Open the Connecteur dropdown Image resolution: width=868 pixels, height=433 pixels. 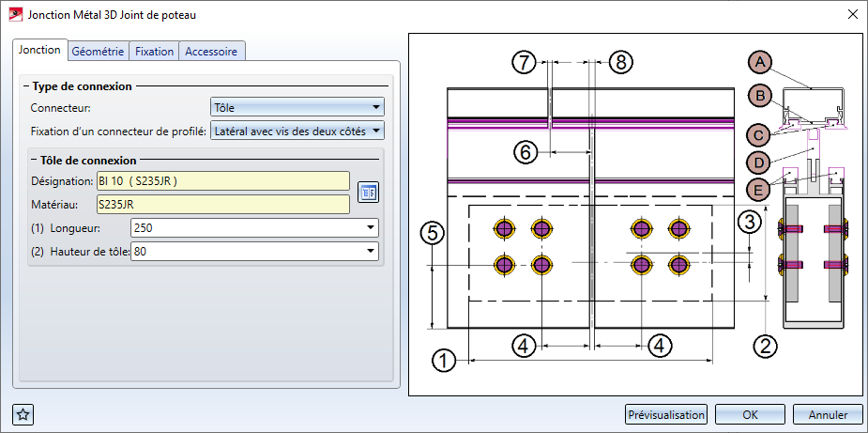click(297, 108)
